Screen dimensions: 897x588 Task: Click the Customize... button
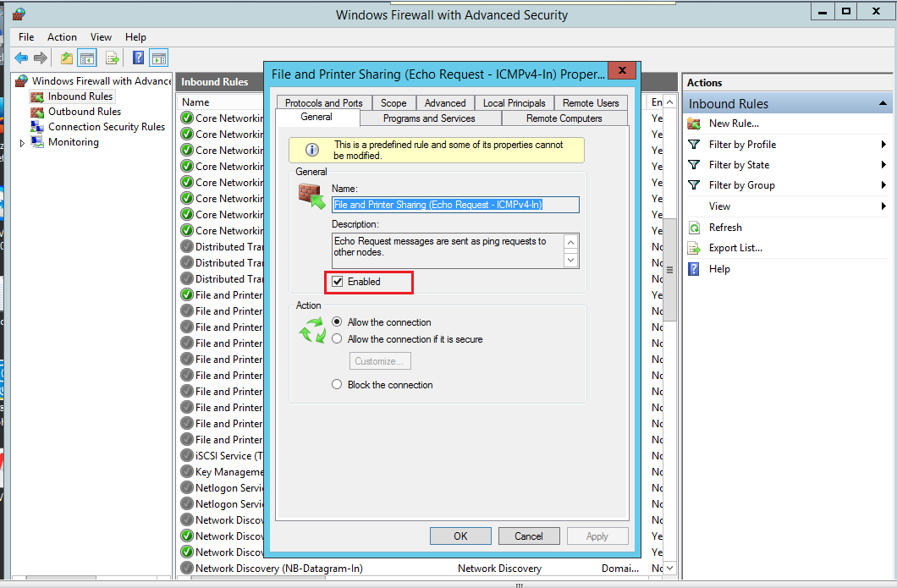tap(380, 361)
